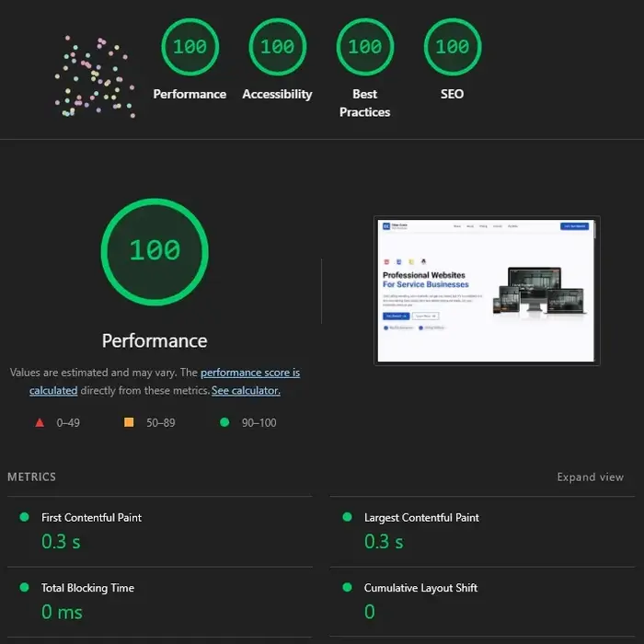Open the "performance score is calculated" link
The height and width of the screenshot is (644, 644).
(249, 373)
